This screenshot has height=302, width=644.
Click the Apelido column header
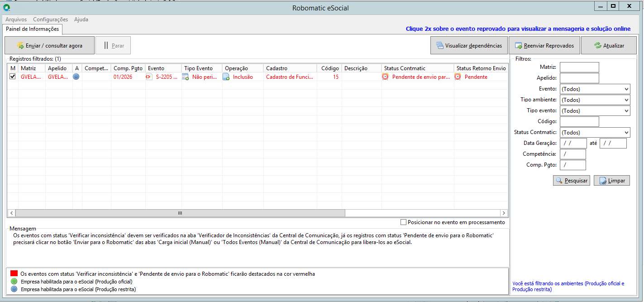click(59, 68)
